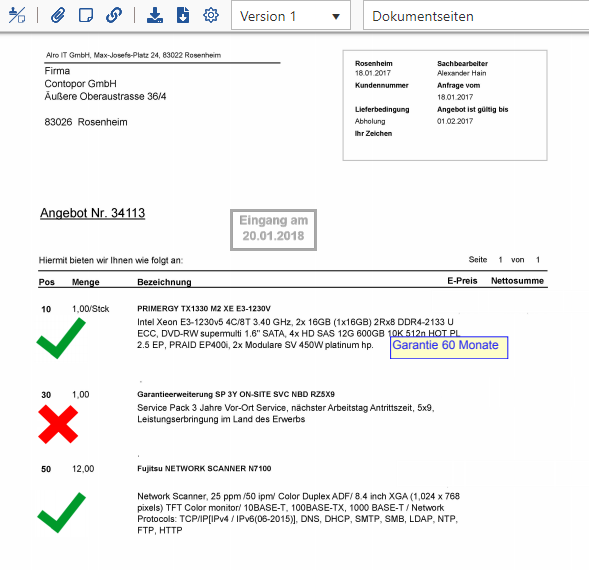Add a sticky note annotation
Screen dimensions: 589x570
(86, 15)
